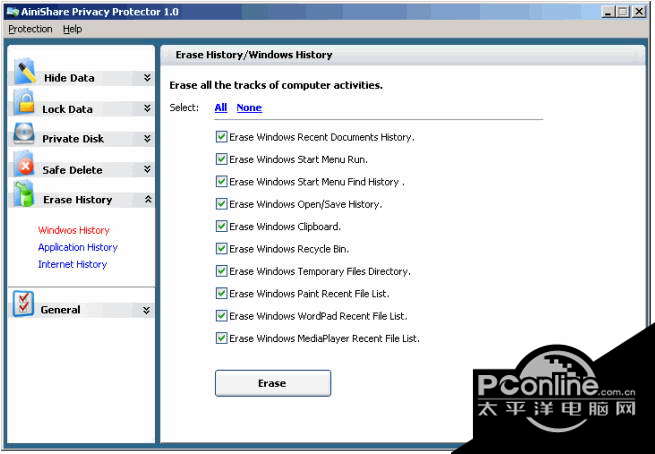Image resolution: width=655 pixels, height=454 pixels.
Task: Open the Protection menu
Action: tap(30, 29)
